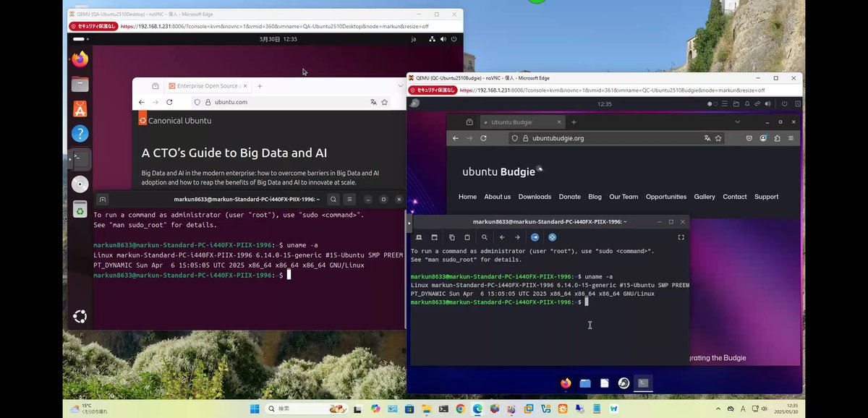The image size is (868, 418).
Task: Click search icon in Budgie terminal toolbar
Action: click(x=484, y=237)
